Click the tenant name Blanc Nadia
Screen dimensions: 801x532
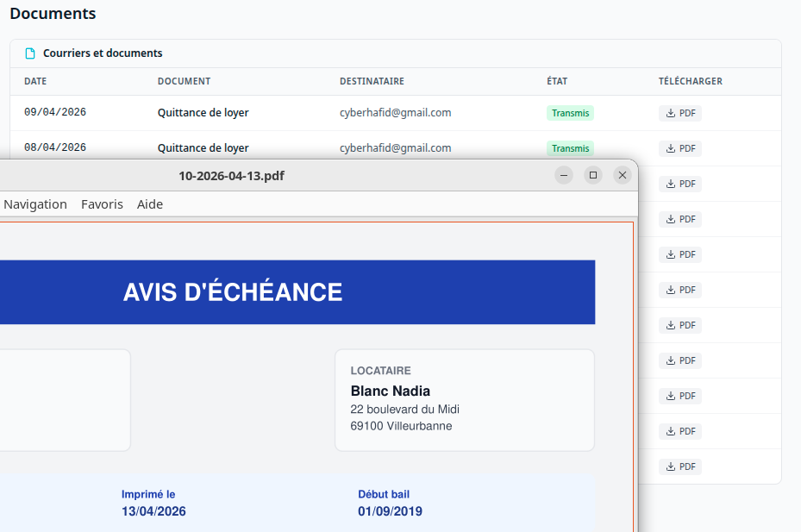(391, 391)
